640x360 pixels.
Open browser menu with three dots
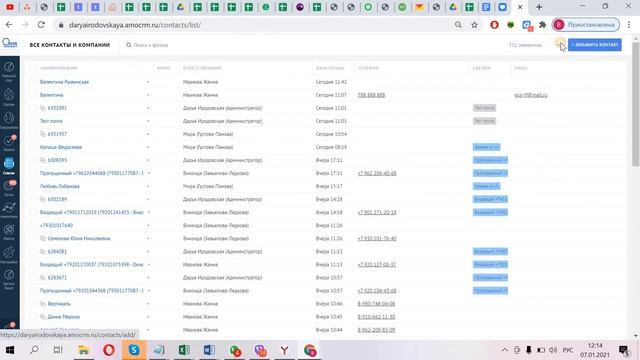coord(629,25)
